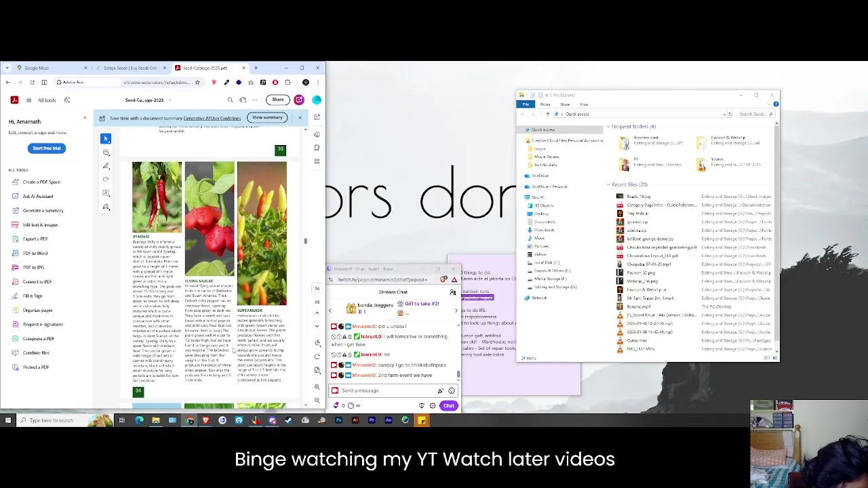Open the browser tab search chevron
Screen dimensions: 868x488
pyautogui.click(x=6, y=68)
